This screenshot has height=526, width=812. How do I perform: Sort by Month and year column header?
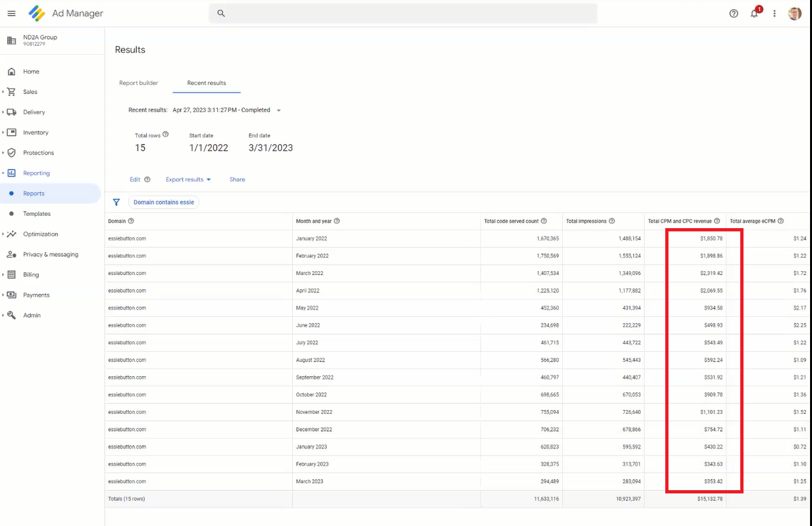tap(313, 221)
